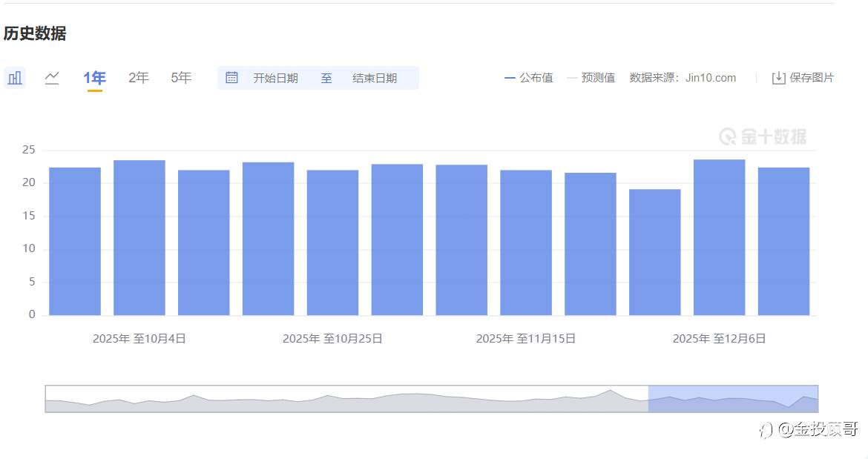Switch to the 2年 time range
This screenshot has height=459, width=868.
pos(138,76)
